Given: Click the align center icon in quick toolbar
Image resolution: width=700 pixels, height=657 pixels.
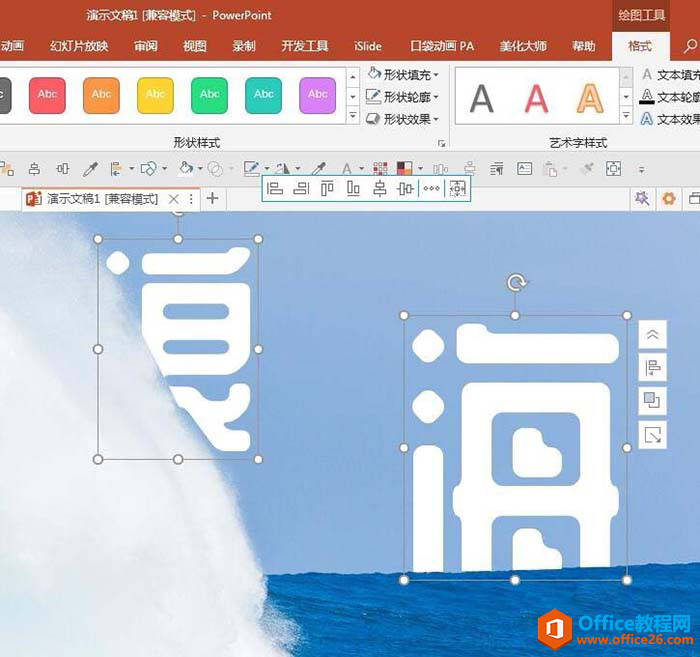Looking at the screenshot, I should [x=34, y=169].
